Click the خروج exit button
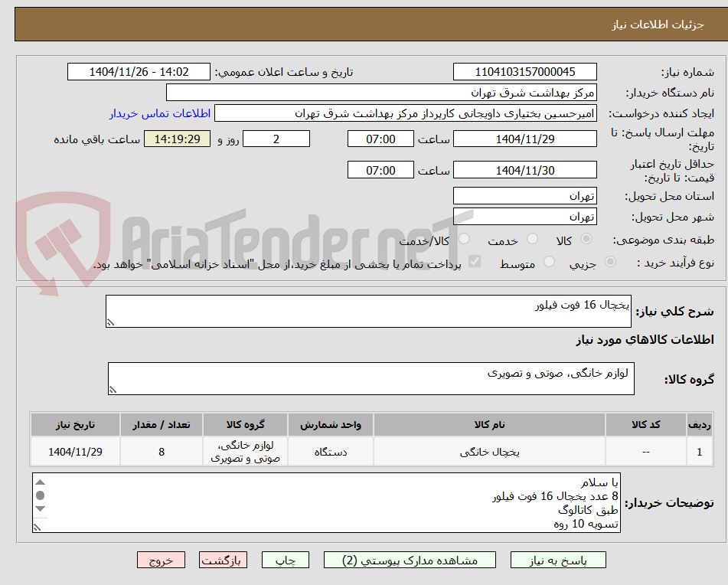Screen dimensions: 728x585 [x=161, y=560]
